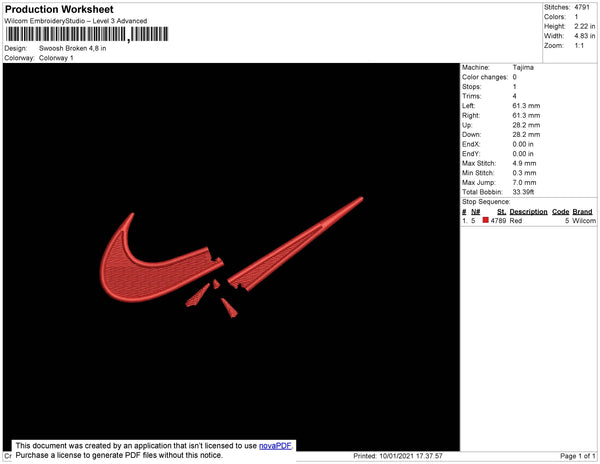Select the Max Stitch value '4.9 mm'

coord(524,163)
